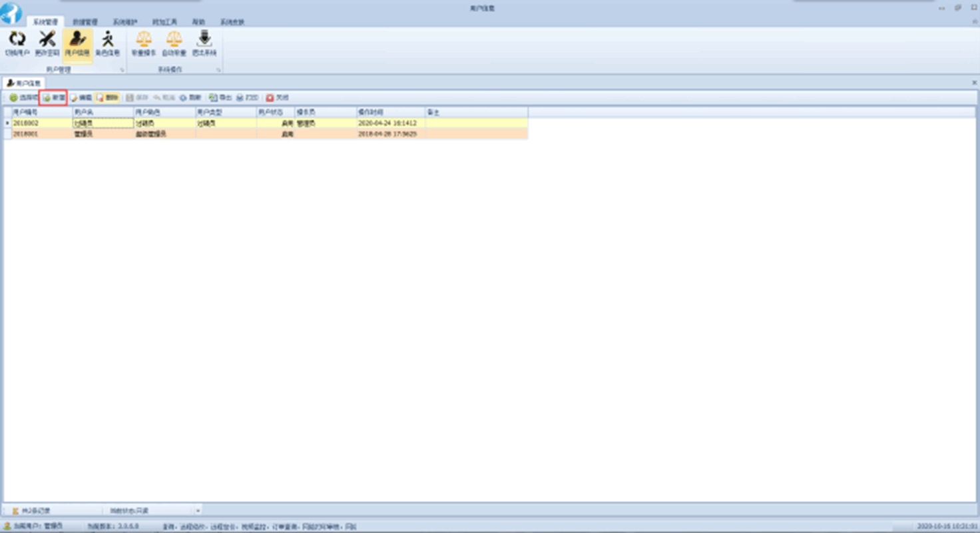Close the 用户信息 document tab via the x
This screenshot has height=533, width=980.
pyautogui.click(x=975, y=83)
